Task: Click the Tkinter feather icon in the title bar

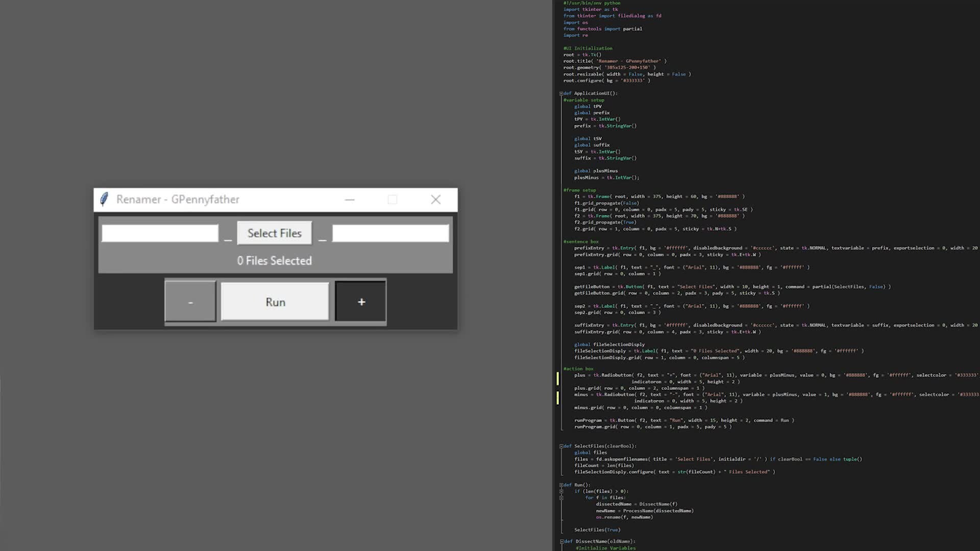Action: (104, 199)
